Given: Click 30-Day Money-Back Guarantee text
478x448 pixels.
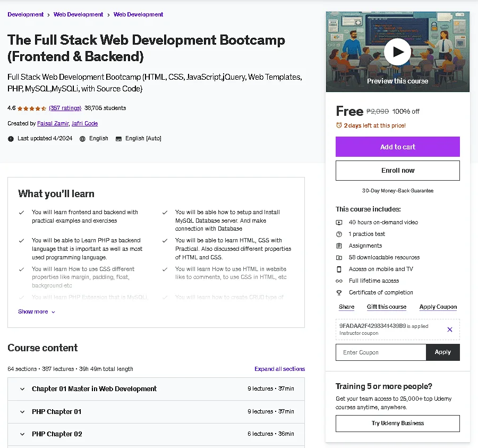Looking at the screenshot, I should tap(397, 191).
